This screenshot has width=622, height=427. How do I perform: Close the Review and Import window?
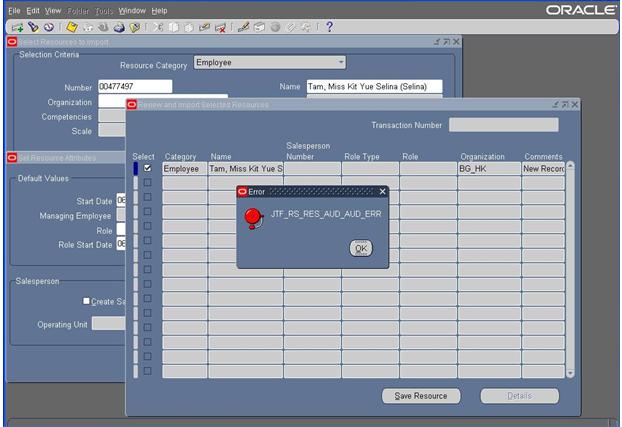(574, 104)
